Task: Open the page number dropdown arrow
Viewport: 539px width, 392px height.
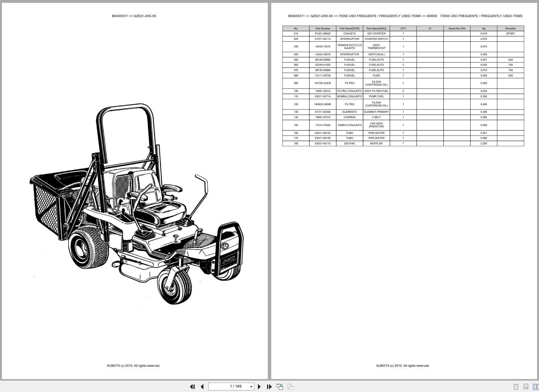Action: (x=251, y=387)
